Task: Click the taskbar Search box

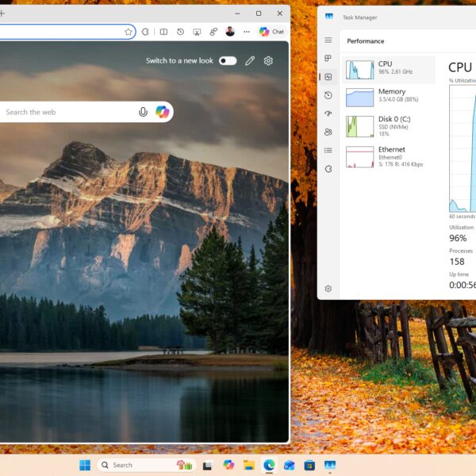Action: pyautogui.click(x=147, y=465)
